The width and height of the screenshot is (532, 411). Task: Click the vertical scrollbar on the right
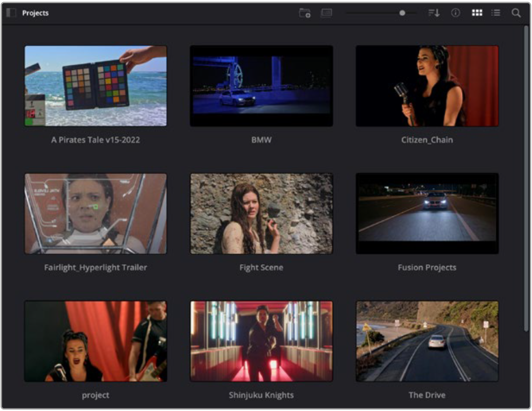526,179
